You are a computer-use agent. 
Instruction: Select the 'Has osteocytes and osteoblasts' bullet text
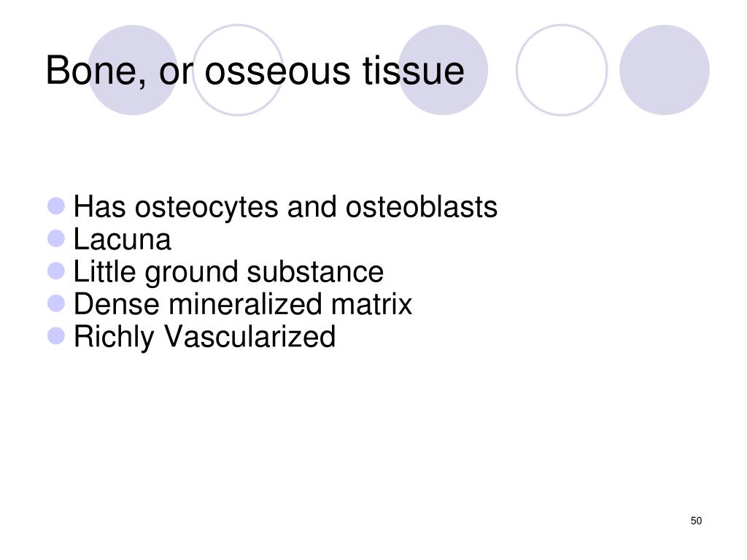285,208
